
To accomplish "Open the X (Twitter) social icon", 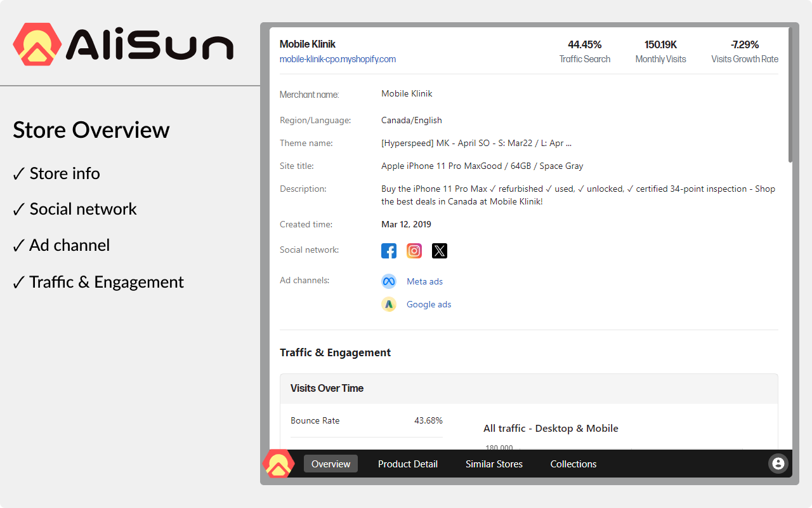I will tap(440, 251).
